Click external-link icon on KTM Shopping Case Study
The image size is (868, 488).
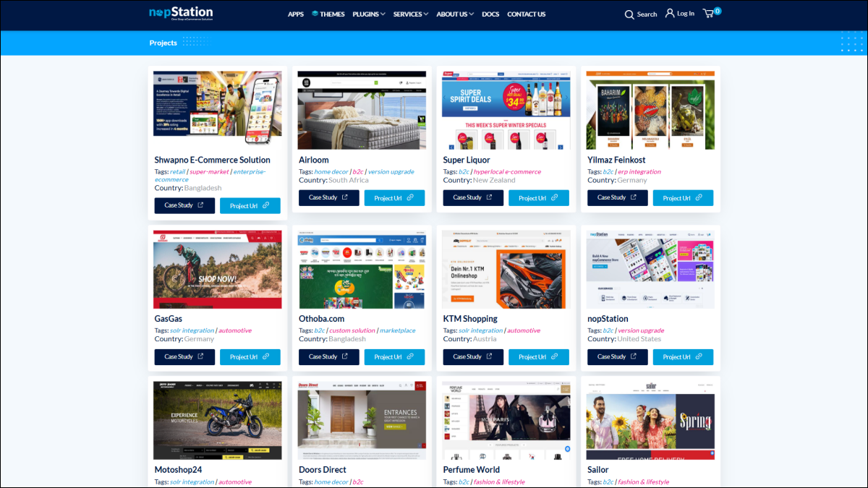490,356
